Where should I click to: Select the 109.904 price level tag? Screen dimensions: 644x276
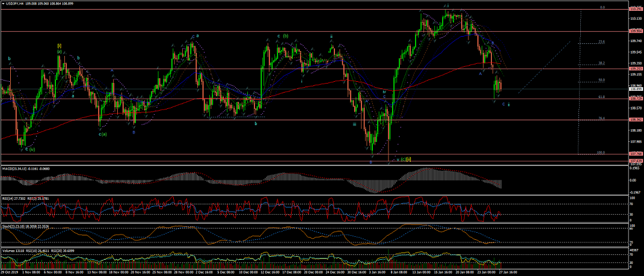coord(636,31)
